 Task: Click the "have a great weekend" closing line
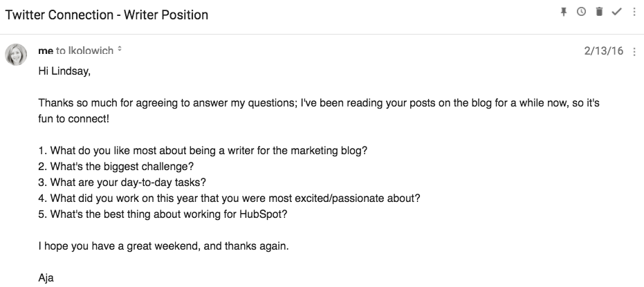tap(174, 247)
